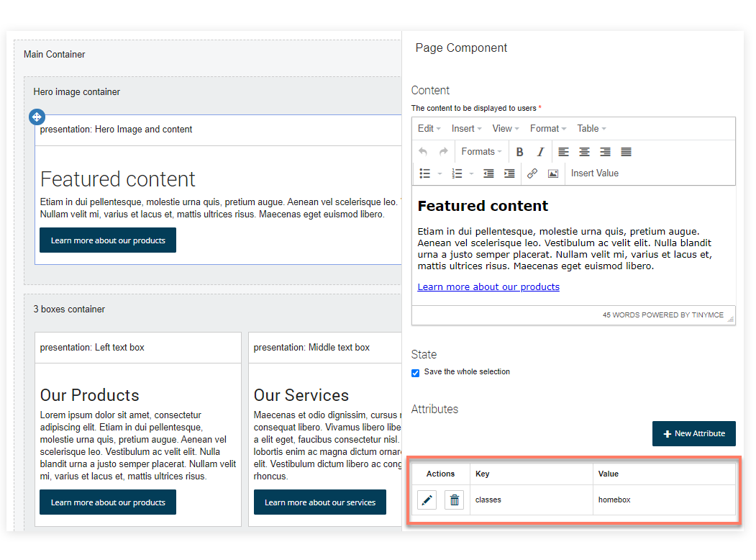
Task: Apply the bulleted list icon
Action: coord(424,173)
